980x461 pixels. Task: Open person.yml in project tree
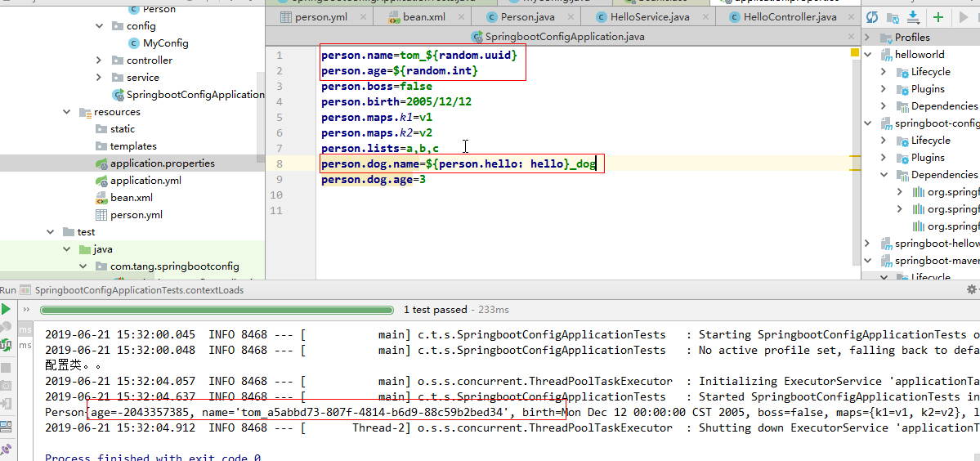(129, 215)
